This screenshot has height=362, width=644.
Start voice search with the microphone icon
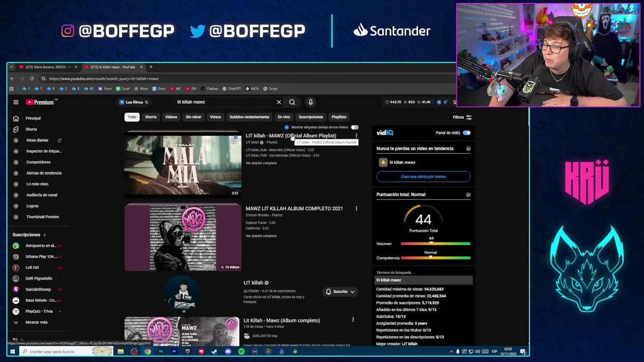310,102
